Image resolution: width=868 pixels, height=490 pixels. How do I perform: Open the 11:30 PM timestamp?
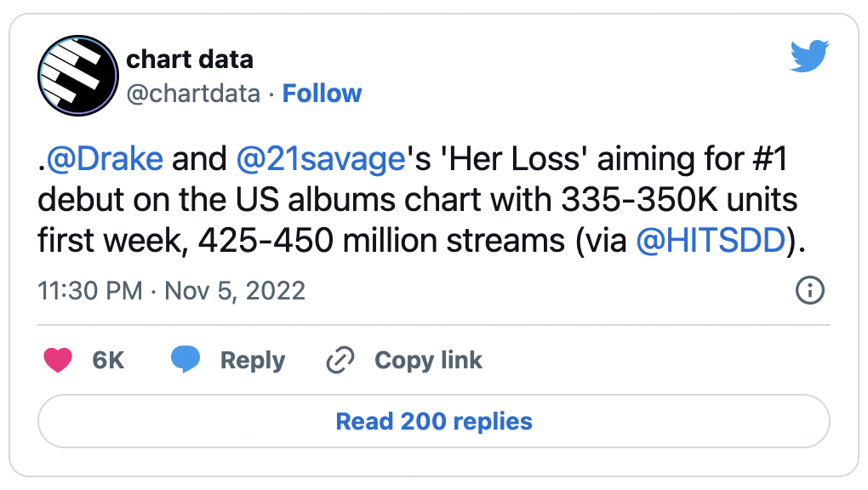click(x=90, y=291)
